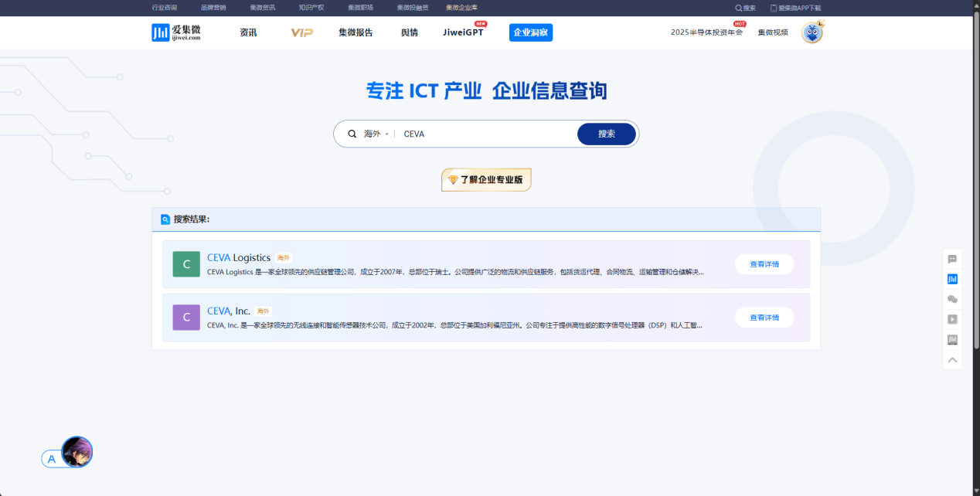
Task: Open 知识产权 in top bar
Action: [x=311, y=8]
